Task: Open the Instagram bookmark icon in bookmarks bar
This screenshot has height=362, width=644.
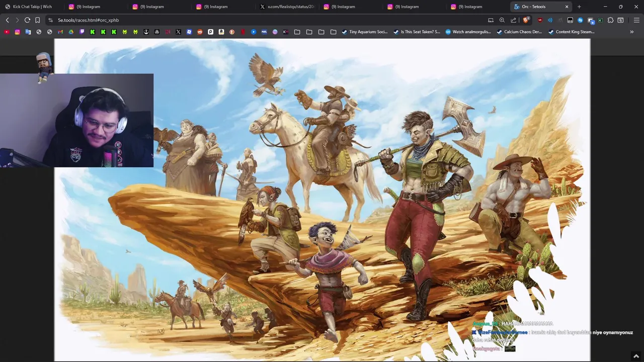Action: pos(17,32)
